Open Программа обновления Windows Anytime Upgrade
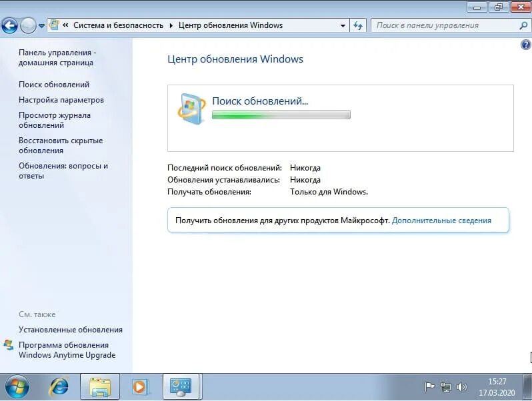The height and width of the screenshot is (401, 532). click(67, 350)
